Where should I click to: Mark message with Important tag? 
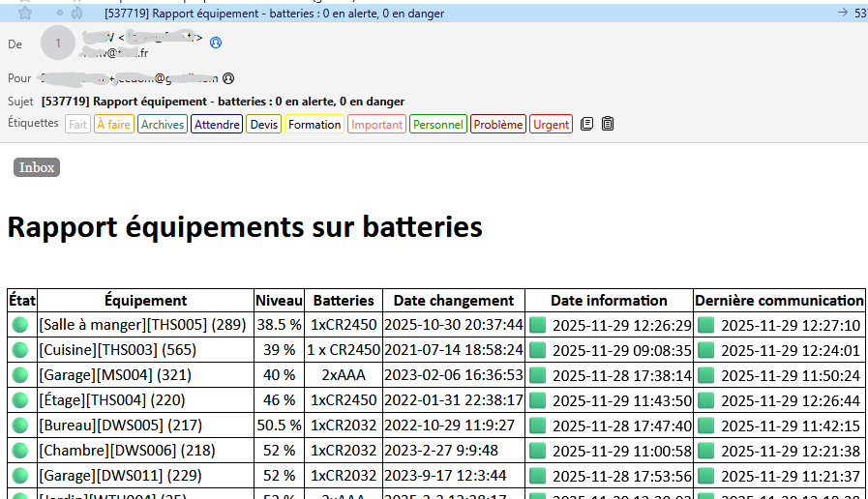pos(376,125)
